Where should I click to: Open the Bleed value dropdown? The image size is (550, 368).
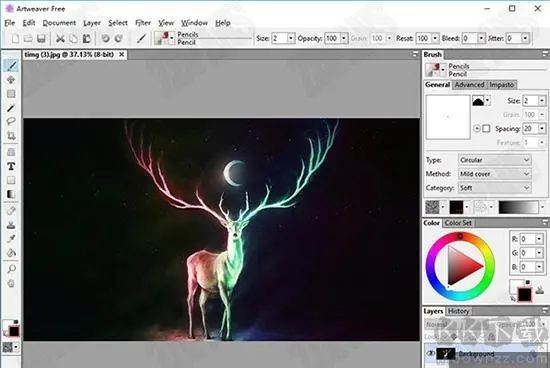coord(481,38)
